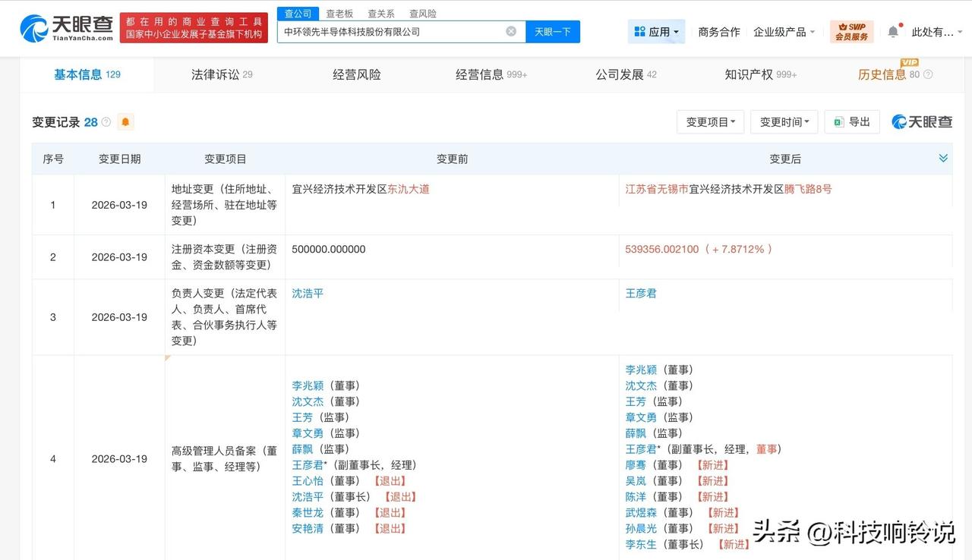Click the red 国家中小企业发展子基金 banner
The height and width of the screenshot is (560, 972).
click(194, 28)
